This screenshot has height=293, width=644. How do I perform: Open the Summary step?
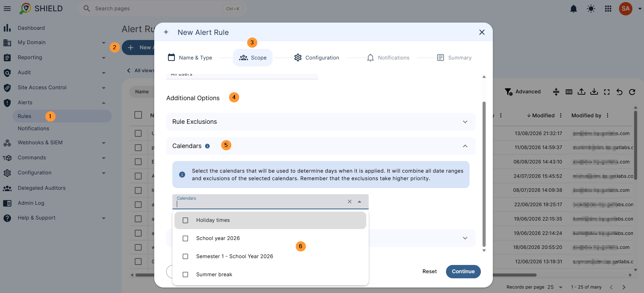coord(455,57)
